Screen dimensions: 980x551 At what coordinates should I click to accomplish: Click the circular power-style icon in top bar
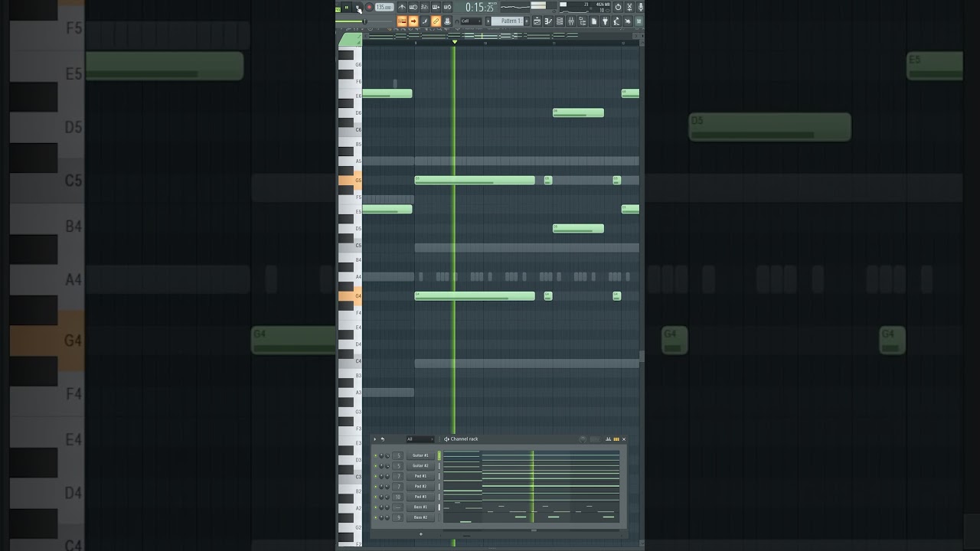(618, 7)
